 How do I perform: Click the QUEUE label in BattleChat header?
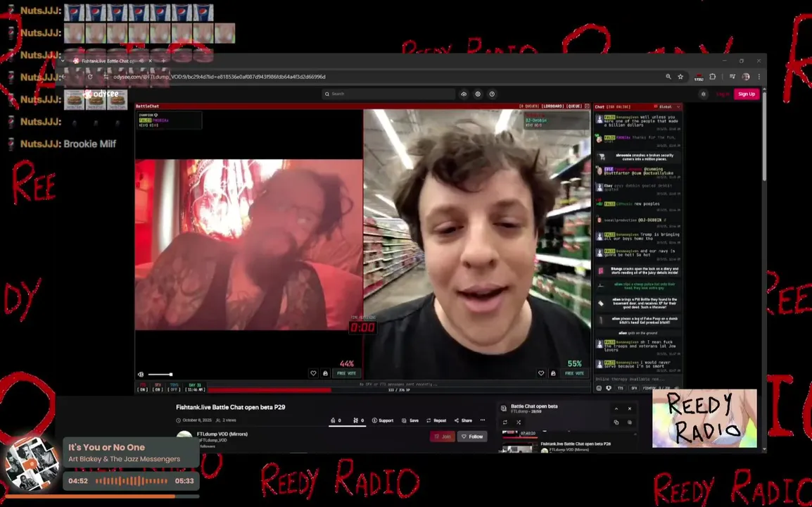point(574,106)
